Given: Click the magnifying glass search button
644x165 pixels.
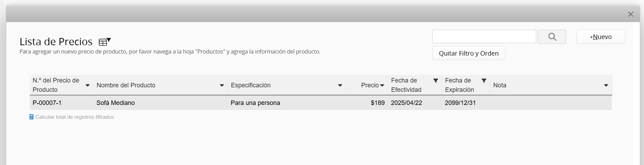Looking at the screenshot, I should click(552, 37).
